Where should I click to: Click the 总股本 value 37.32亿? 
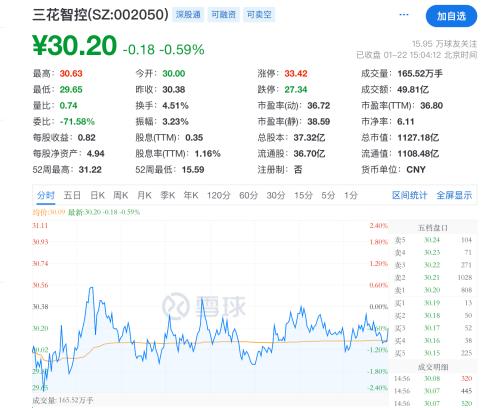tap(309, 137)
